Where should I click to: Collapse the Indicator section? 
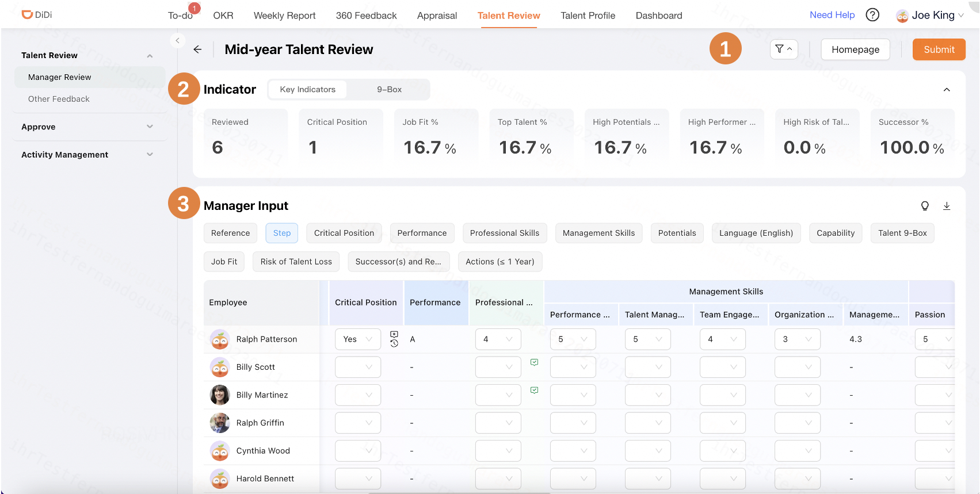click(947, 90)
